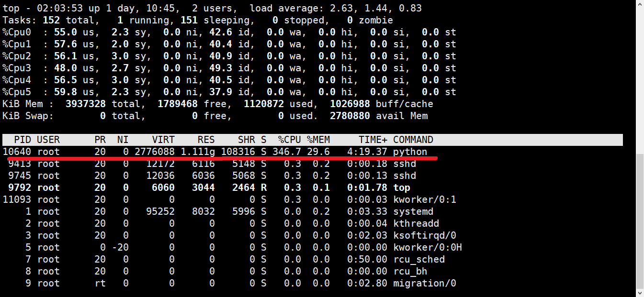Click the 4:19.37 time value
The height and width of the screenshot is (297, 644).
pos(367,152)
